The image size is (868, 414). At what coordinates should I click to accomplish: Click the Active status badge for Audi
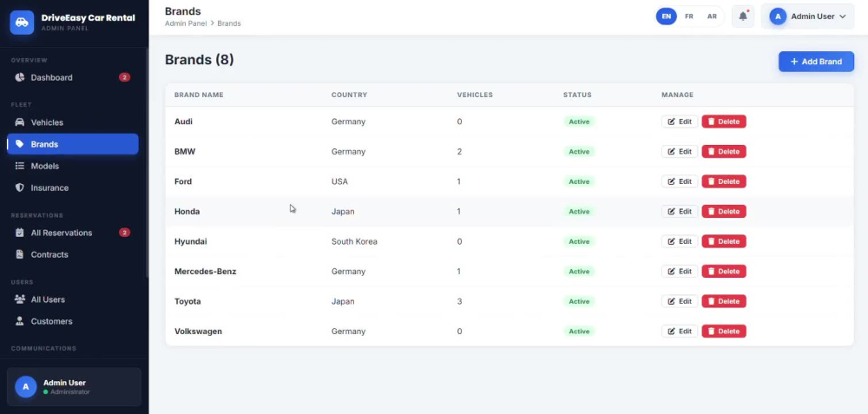579,122
